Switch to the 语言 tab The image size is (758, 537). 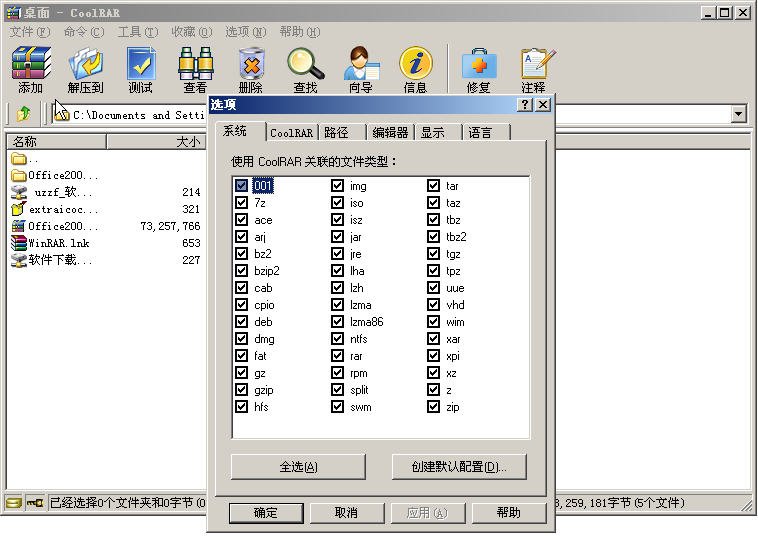click(486, 132)
